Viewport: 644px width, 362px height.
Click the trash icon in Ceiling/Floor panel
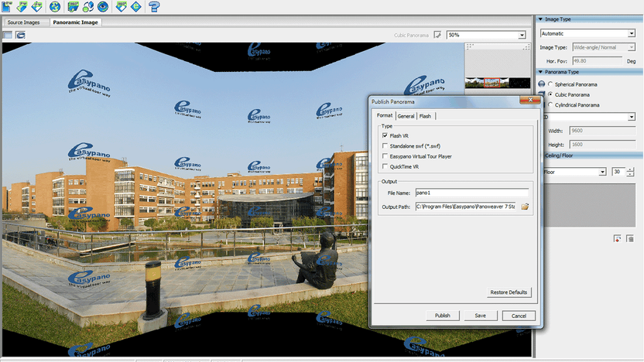630,239
